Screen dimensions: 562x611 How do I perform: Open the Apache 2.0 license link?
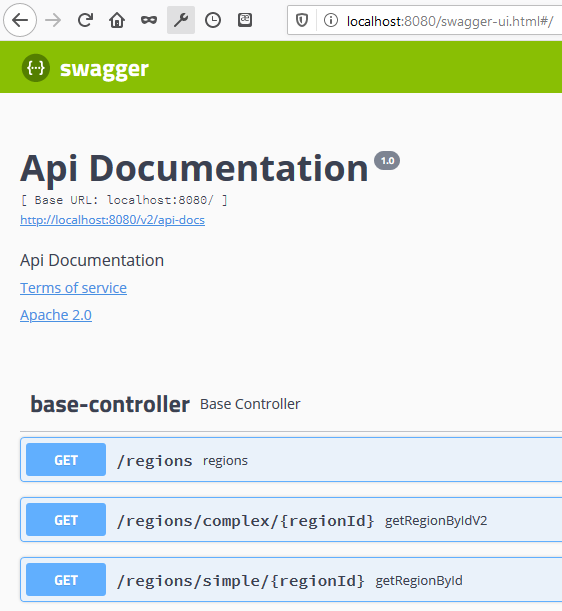[x=56, y=315]
